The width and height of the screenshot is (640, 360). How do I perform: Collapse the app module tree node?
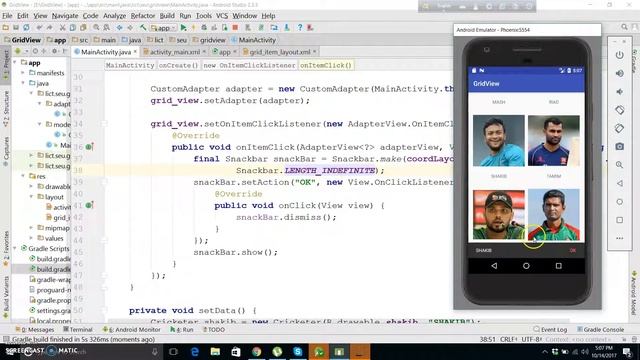click(15, 62)
